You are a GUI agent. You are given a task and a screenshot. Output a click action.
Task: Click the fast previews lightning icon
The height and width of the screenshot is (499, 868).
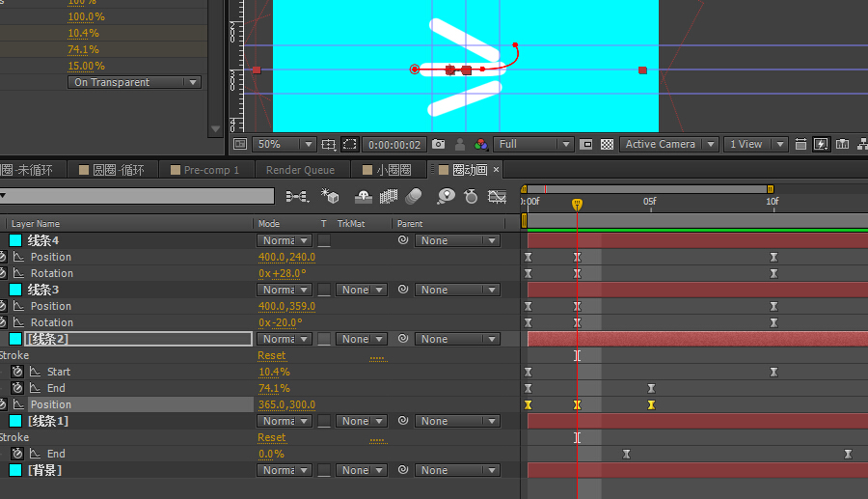[821, 145]
